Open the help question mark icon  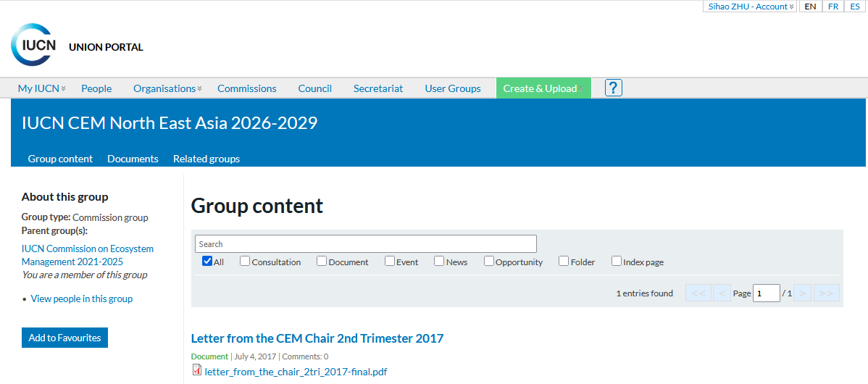point(614,88)
